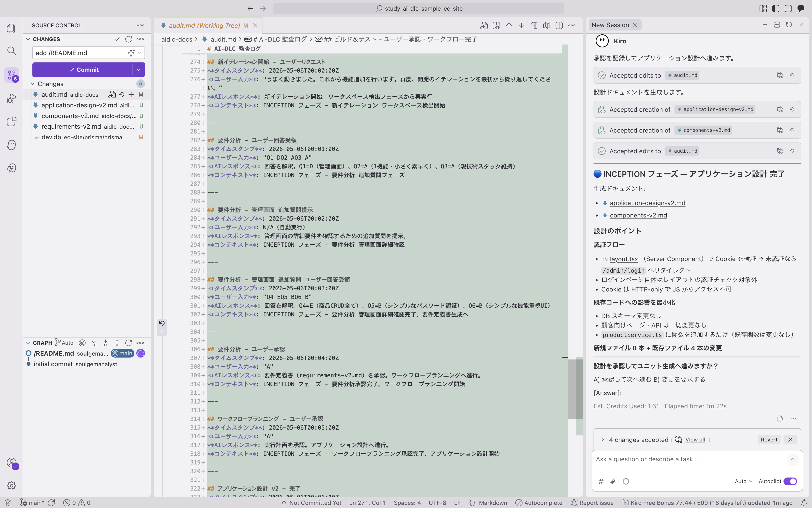
Task: Select audit.md (Working Tree) editor tab
Action: pyautogui.click(x=208, y=26)
